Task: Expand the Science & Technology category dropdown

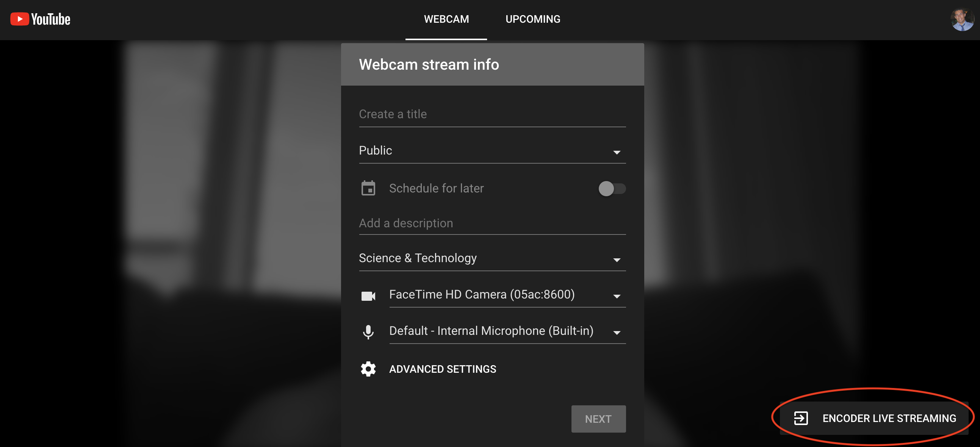Action: [x=492, y=258]
